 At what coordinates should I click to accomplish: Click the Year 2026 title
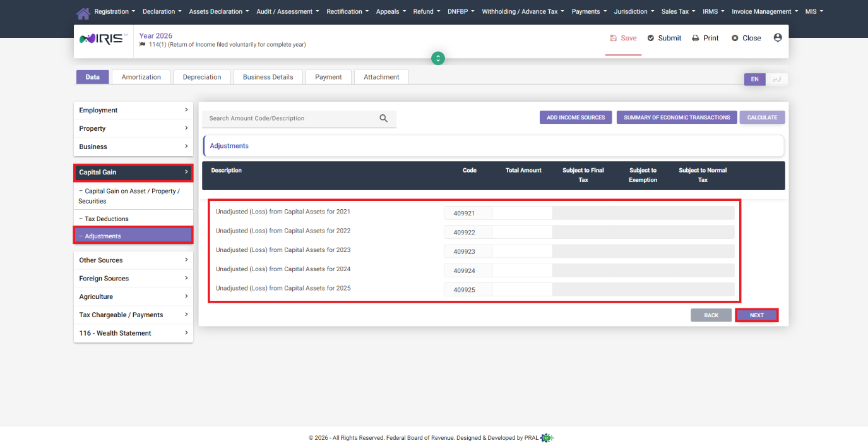tap(156, 36)
